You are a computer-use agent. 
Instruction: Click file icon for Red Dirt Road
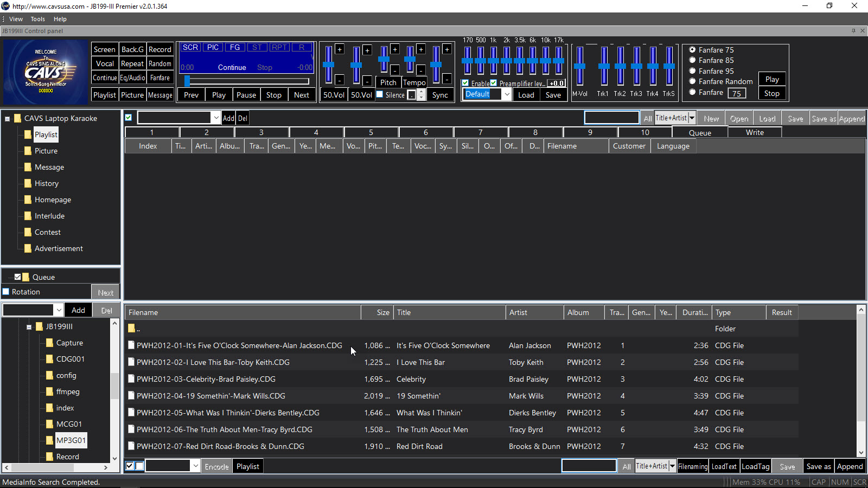pos(131,446)
